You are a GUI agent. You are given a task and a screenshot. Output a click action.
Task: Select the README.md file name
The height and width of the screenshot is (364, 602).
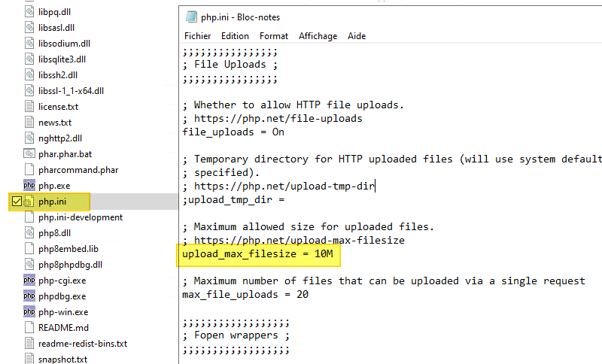pos(63,328)
